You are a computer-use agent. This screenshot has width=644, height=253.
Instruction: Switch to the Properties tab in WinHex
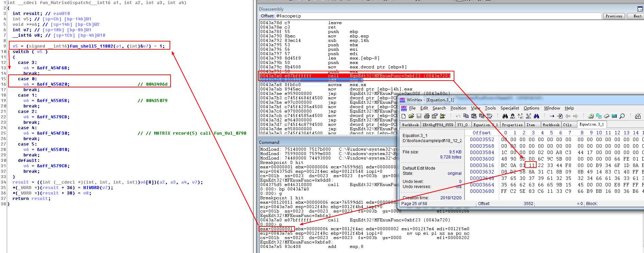pos(512,125)
